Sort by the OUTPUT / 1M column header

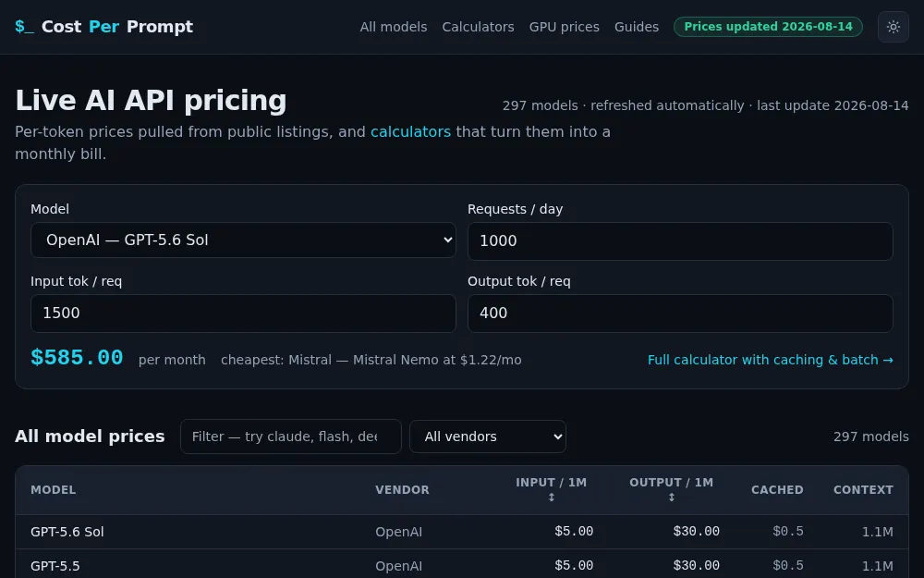[x=671, y=489]
